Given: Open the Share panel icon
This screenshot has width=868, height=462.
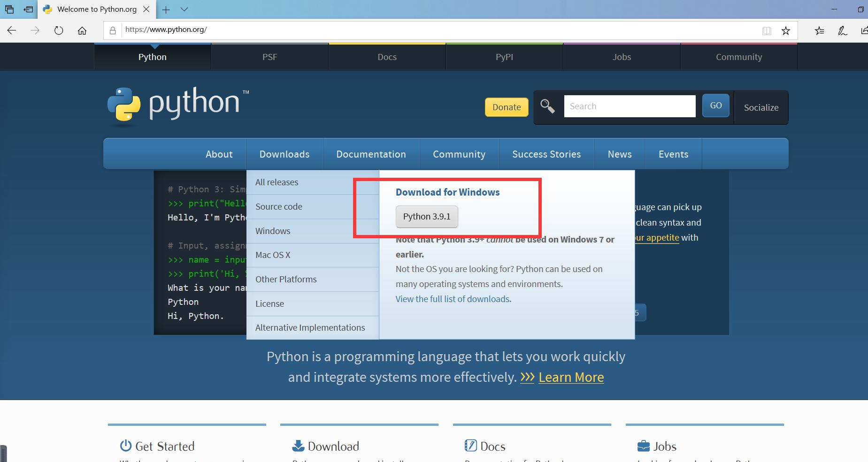Looking at the screenshot, I should (864, 30).
